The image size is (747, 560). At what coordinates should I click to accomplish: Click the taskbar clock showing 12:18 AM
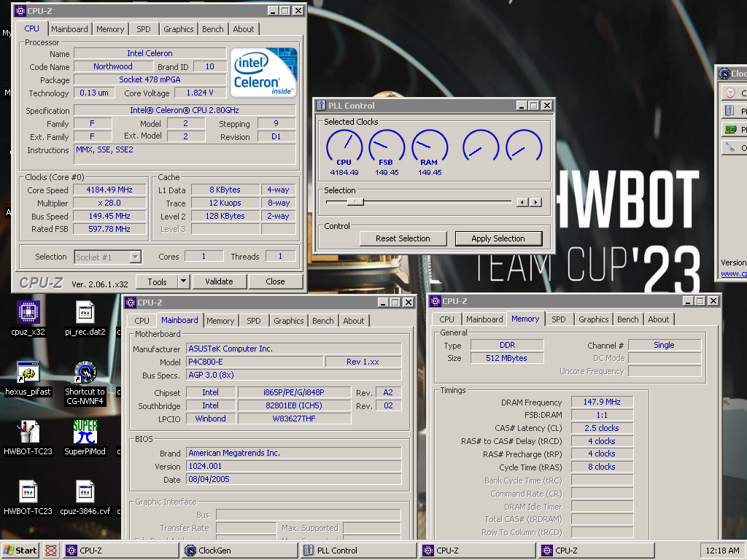pyautogui.click(x=722, y=551)
